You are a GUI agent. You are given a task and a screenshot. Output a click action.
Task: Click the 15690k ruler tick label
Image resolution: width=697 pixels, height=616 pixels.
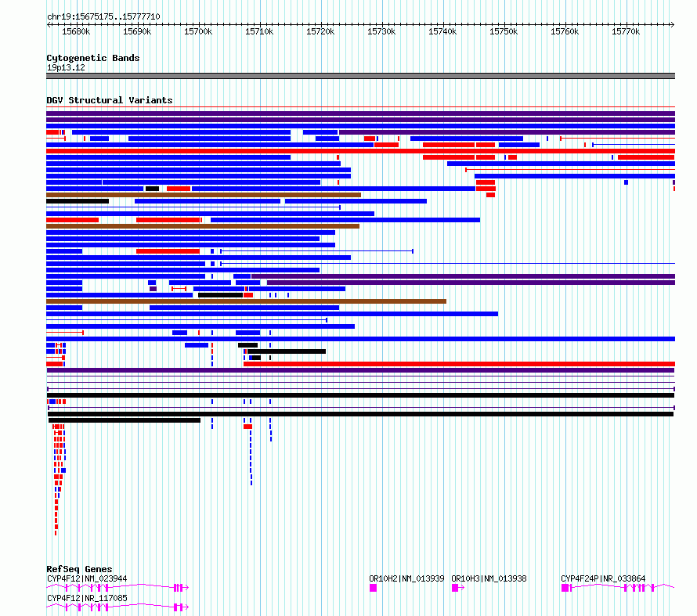click(x=137, y=31)
